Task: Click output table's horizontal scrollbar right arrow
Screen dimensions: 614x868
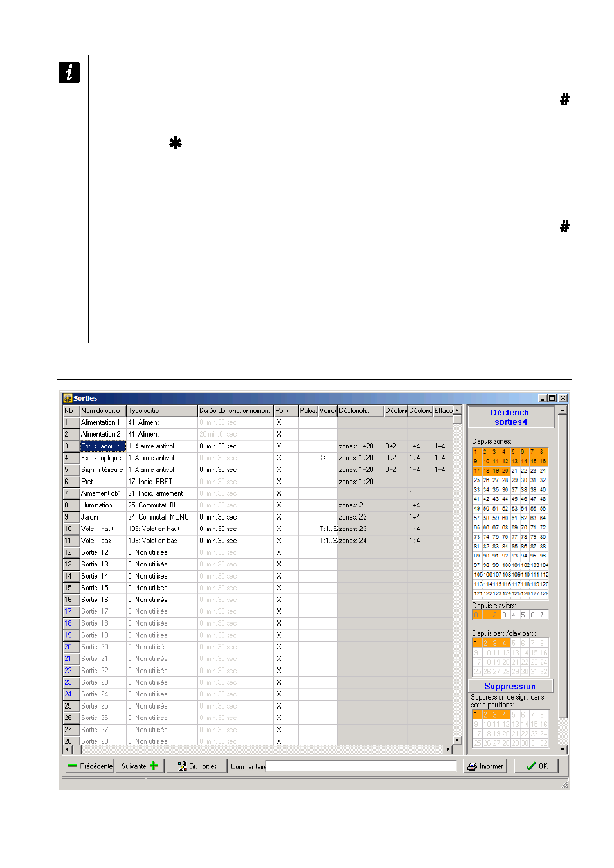Action: tap(448, 750)
